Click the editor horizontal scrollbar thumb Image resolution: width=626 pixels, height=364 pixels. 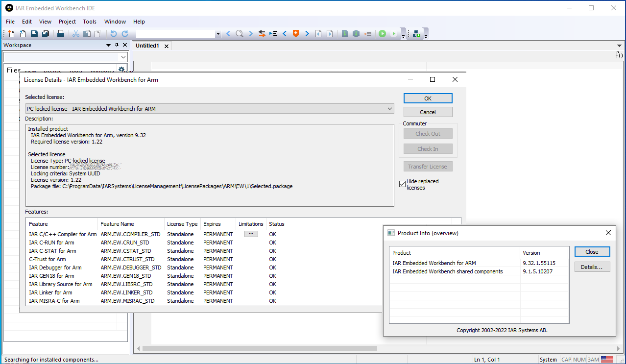point(260,348)
